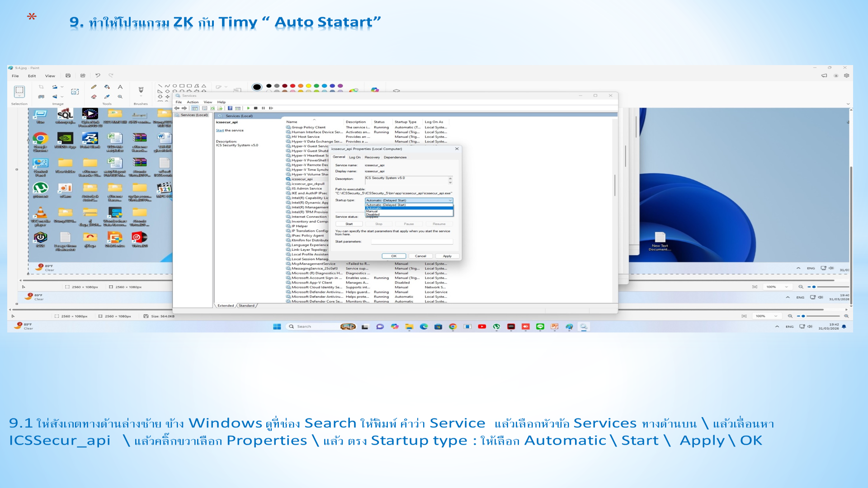
Task: Click the Redo arrow in Paint
Action: click(111, 75)
